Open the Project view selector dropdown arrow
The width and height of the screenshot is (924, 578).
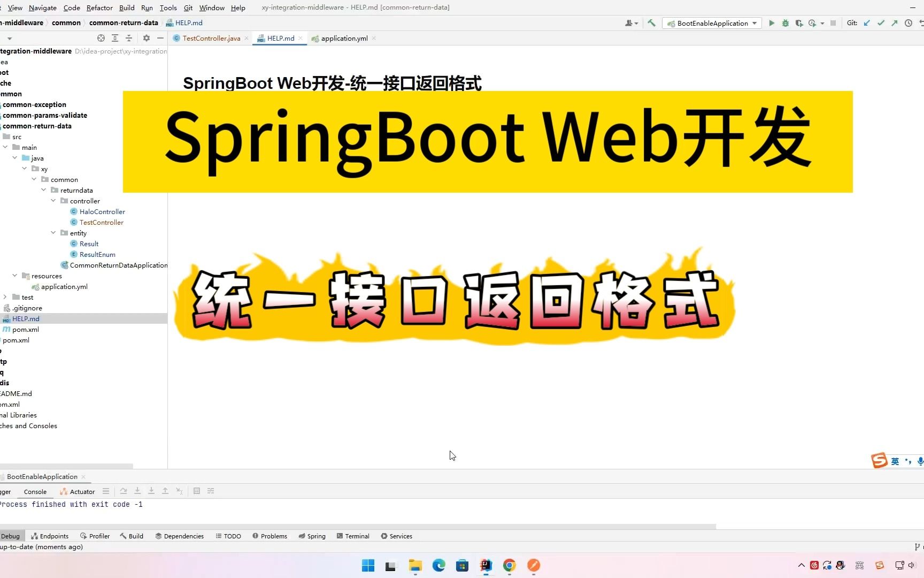click(x=10, y=39)
